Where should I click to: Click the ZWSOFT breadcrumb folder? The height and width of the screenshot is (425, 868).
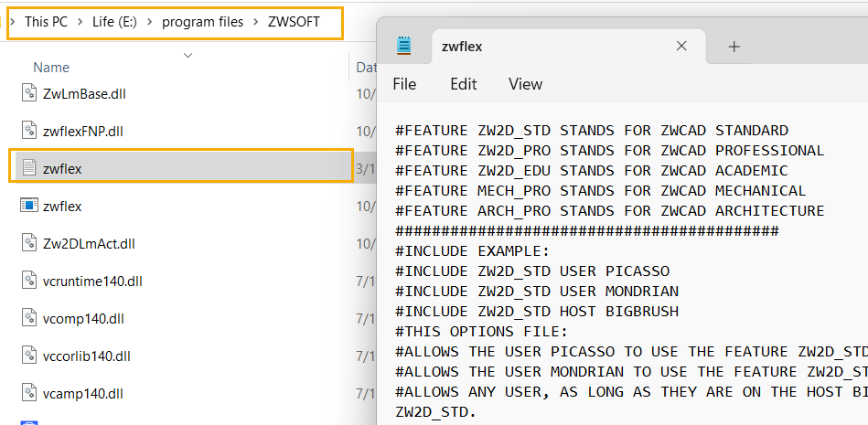pyautogui.click(x=294, y=22)
